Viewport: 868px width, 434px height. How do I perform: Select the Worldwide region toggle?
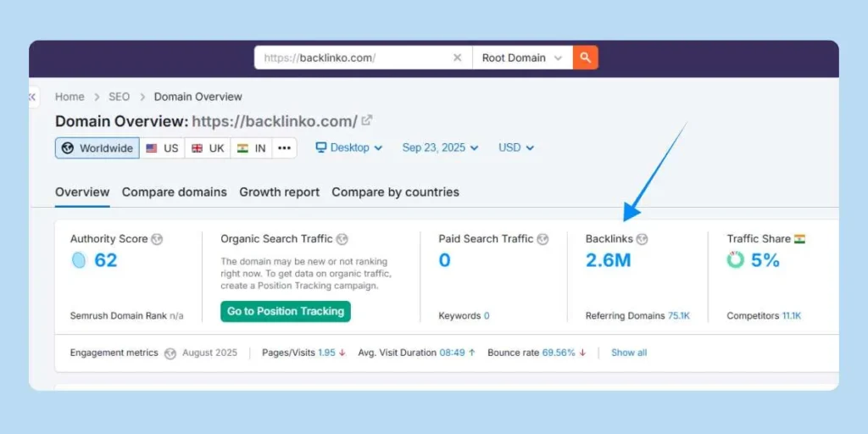[97, 147]
